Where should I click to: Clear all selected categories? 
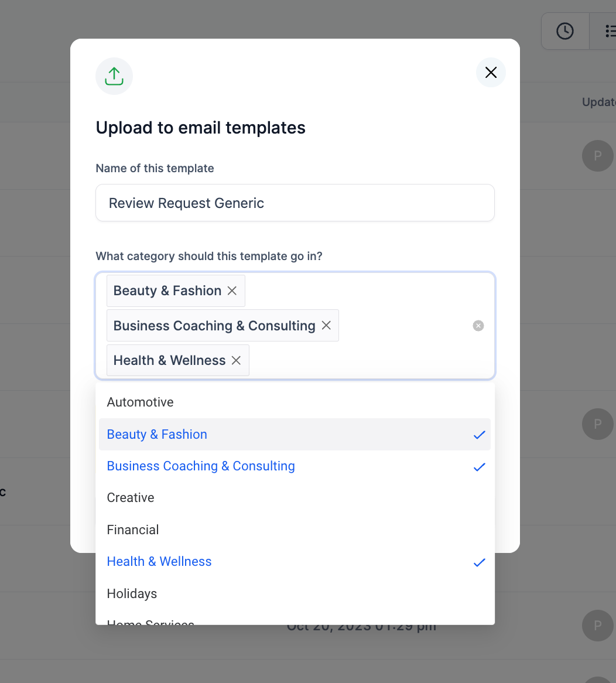click(x=478, y=326)
